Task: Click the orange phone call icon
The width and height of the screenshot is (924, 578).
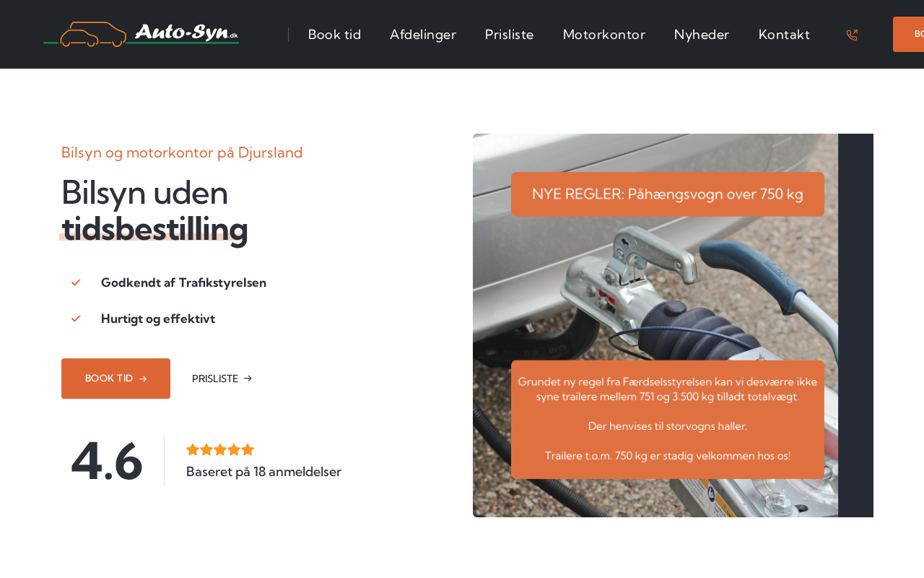Action: coord(852,35)
